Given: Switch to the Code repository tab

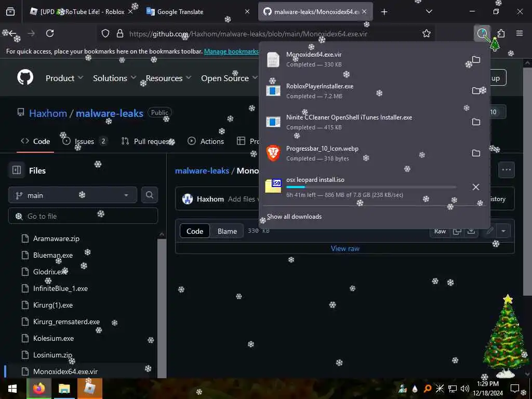Looking at the screenshot, I should coord(35,141).
